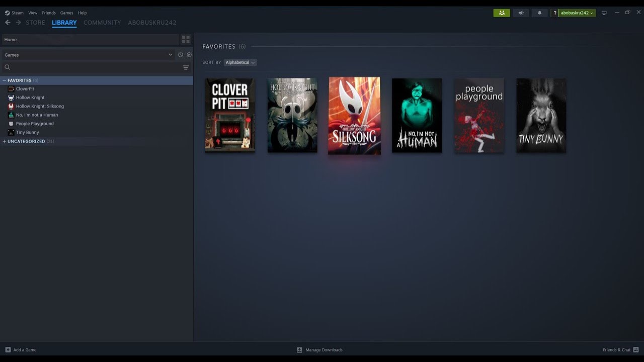Select Hollow Knight: Silksong in the sidebar

(40, 106)
